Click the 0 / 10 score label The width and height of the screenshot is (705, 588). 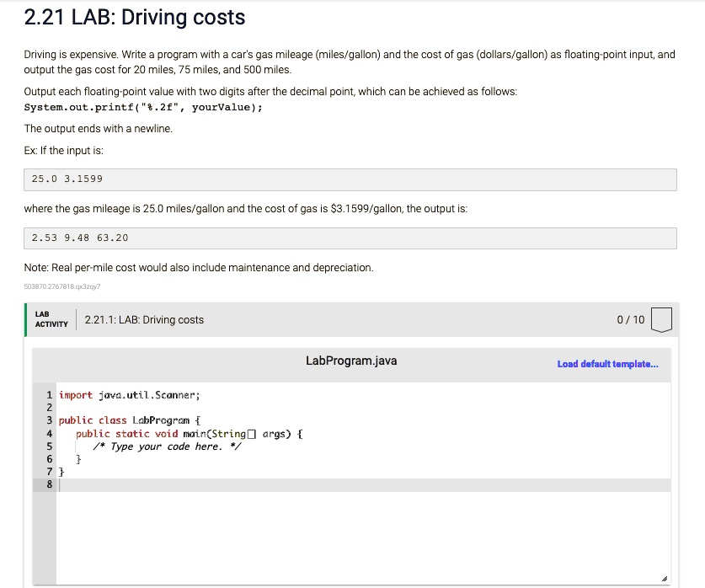point(631,319)
